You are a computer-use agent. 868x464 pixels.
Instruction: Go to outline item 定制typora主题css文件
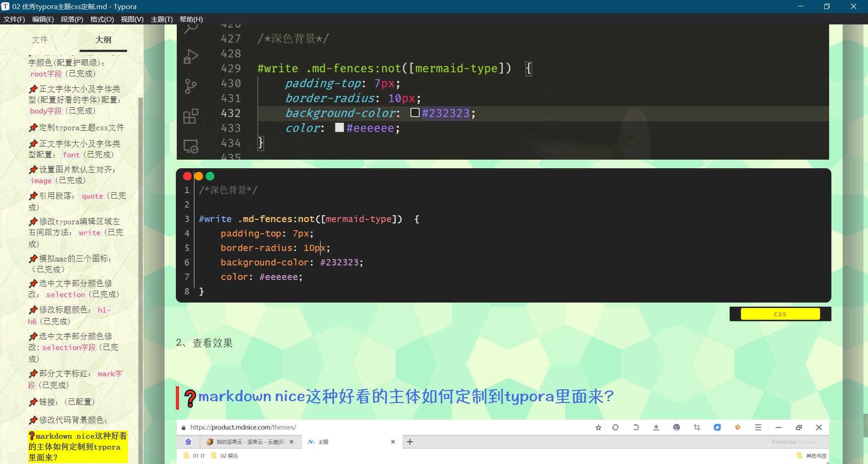pos(76,128)
